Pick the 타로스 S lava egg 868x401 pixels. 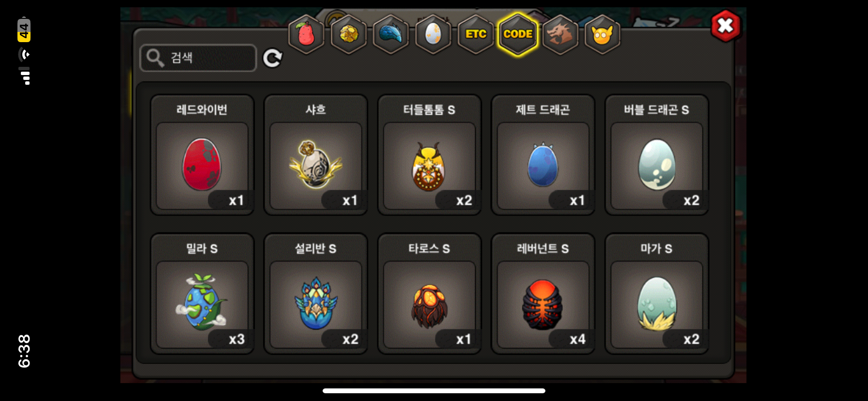click(x=430, y=293)
